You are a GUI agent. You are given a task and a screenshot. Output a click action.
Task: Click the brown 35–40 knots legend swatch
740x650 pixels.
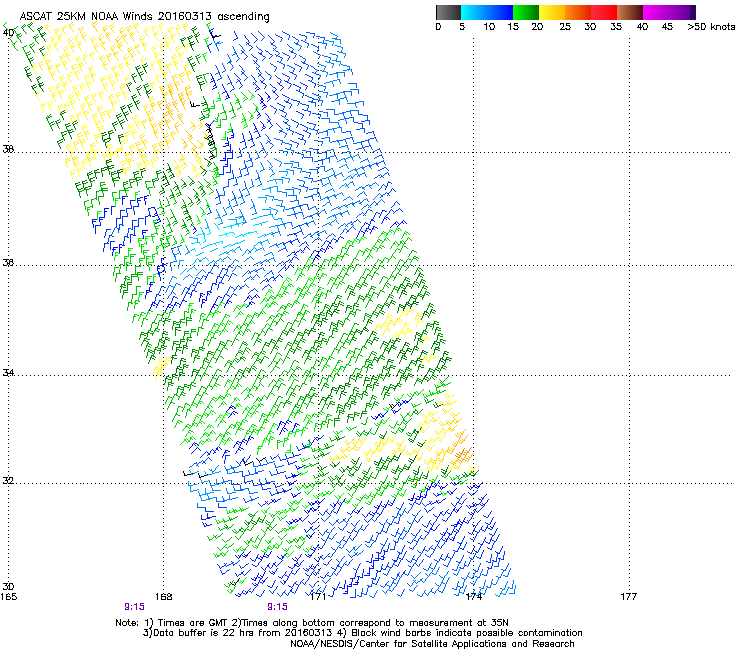coord(630,12)
